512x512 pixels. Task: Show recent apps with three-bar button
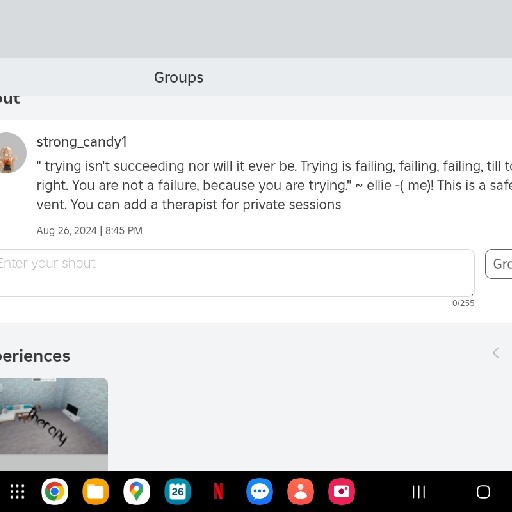coord(419,492)
